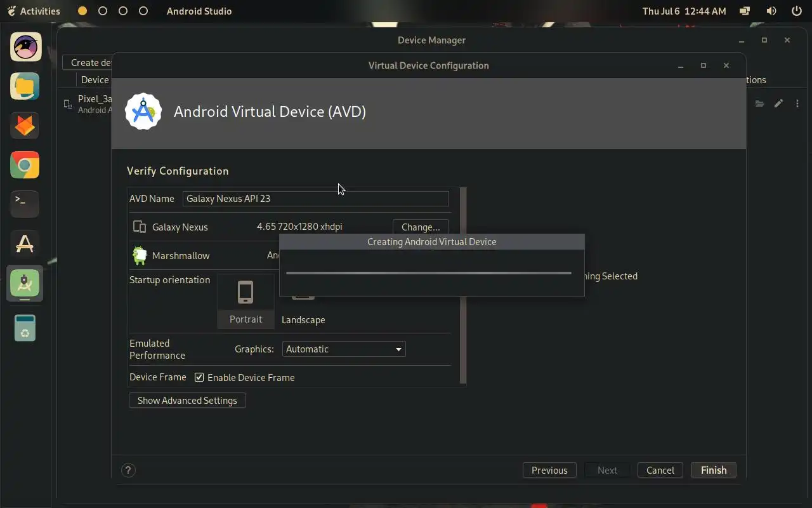Screen dimensions: 812x508
Task: Open folder icon in Device Manager row
Action: 759,104
